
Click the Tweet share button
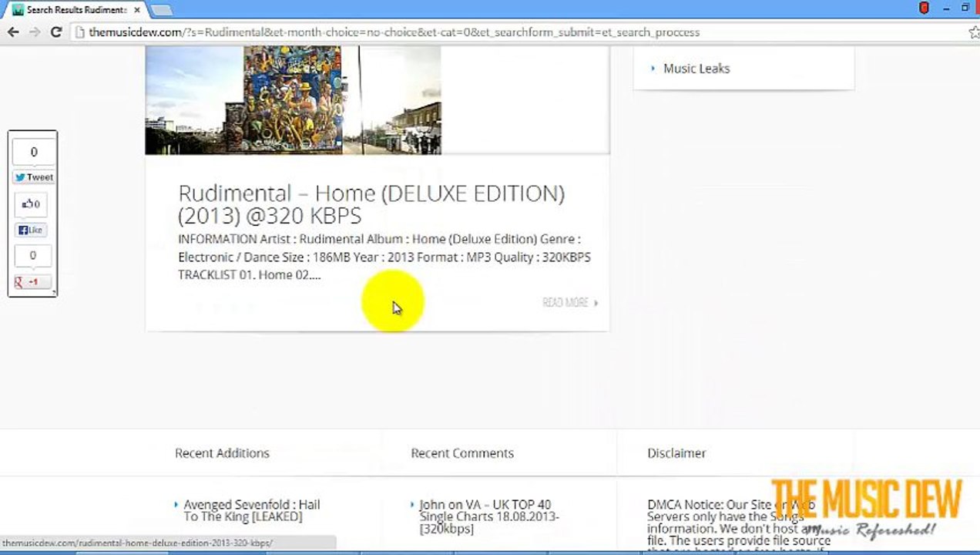coord(33,177)
